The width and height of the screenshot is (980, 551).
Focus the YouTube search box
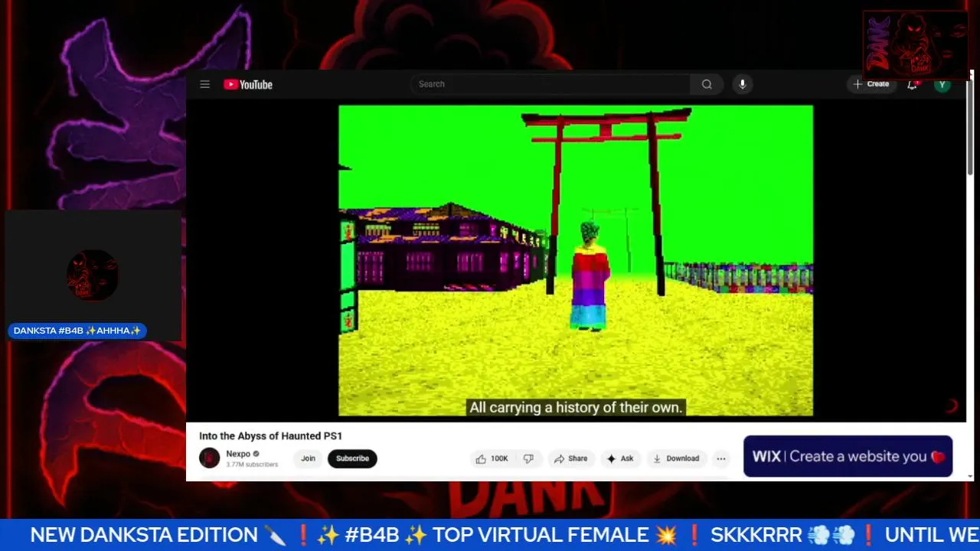[x=550, y=84]
